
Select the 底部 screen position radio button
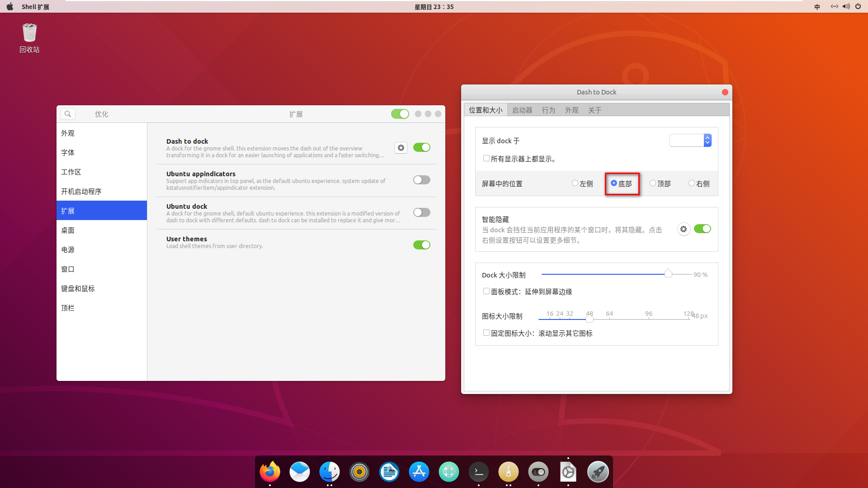pyautogui.click(x=614, y=183)
